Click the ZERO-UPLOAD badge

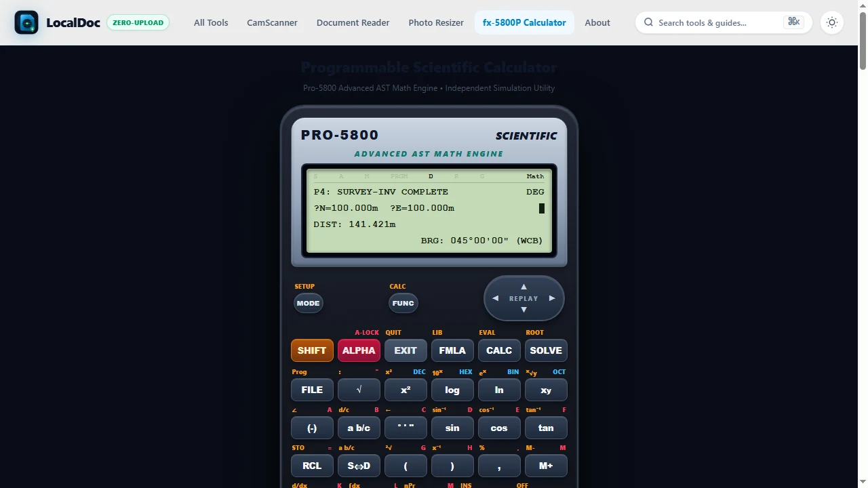tap(138, 22)
